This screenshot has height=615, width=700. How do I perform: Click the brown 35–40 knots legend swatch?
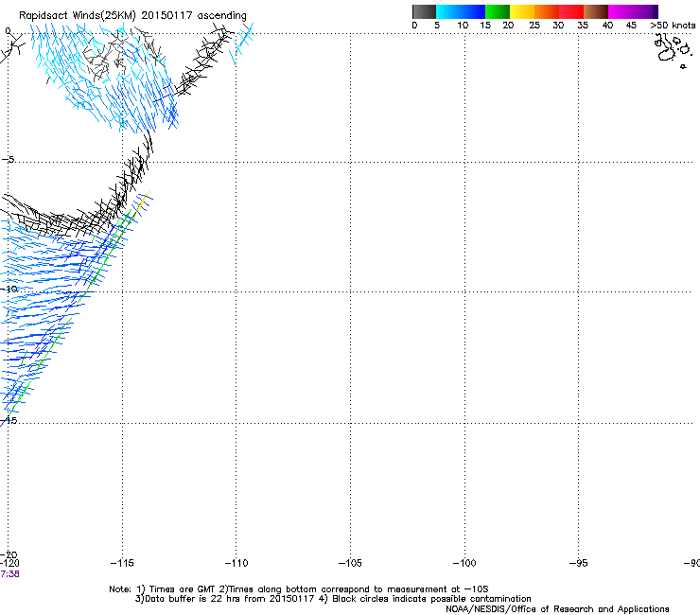click(x=596, y=11)
